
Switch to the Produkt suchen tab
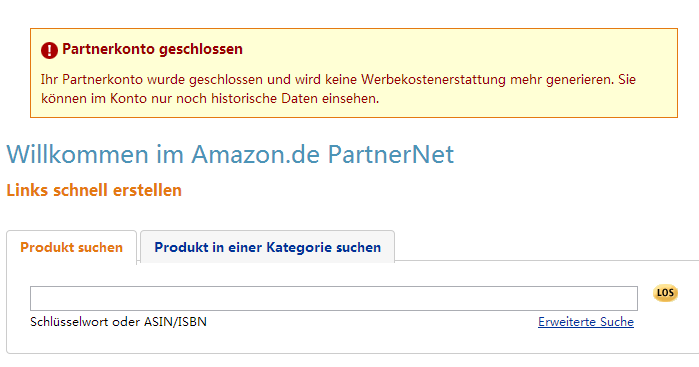coord(71,247)
